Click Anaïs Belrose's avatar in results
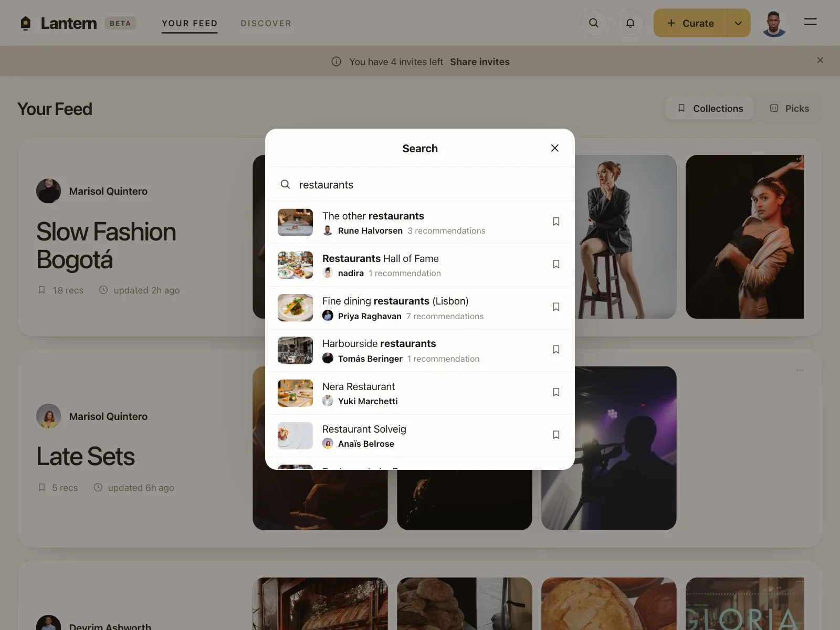 [x=328, y=444]
